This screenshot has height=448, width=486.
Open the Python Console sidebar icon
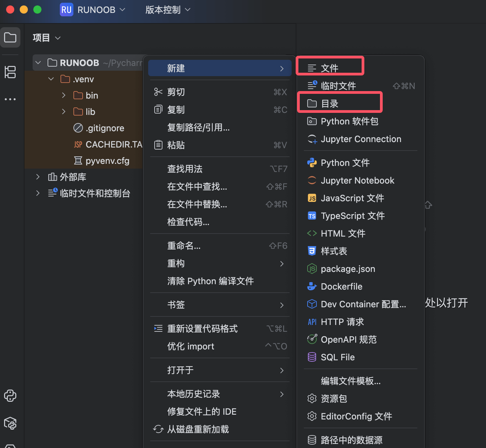[x=10, y=396]
